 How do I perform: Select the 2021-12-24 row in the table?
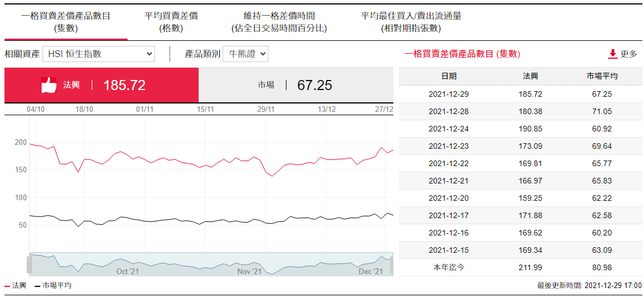tap(520, 129)
